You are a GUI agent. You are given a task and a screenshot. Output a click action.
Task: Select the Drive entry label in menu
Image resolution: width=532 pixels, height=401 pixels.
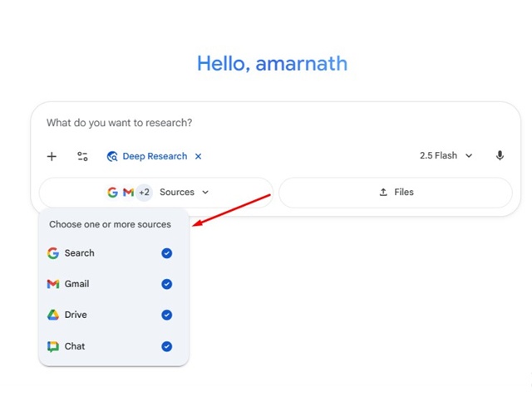click(76, 315)
